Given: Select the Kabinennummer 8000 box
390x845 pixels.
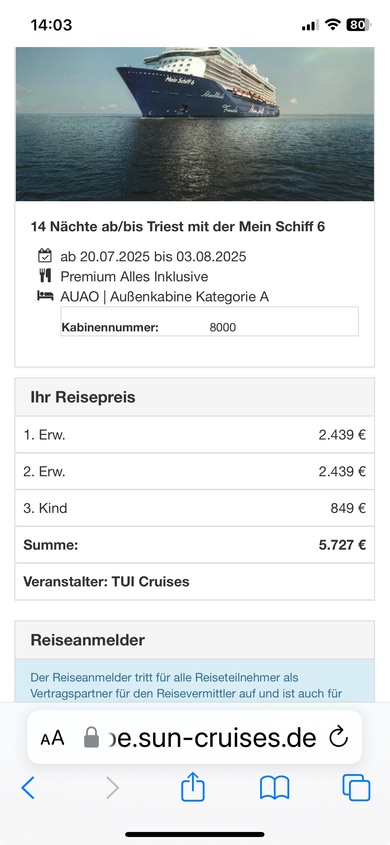Looking at the screenshot, I should pos(209,322).
